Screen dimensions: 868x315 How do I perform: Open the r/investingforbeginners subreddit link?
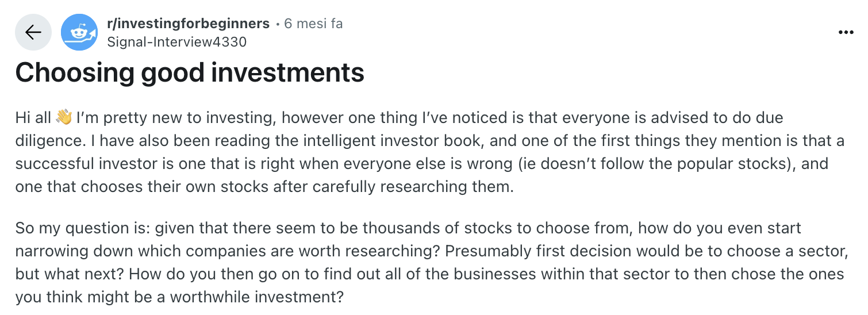[x=188, y=24]
